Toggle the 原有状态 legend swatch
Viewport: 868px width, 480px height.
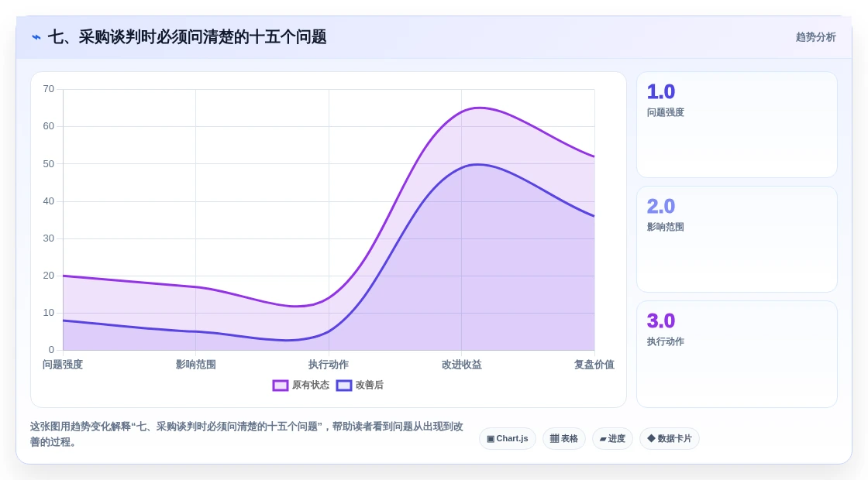pos(280,386)
